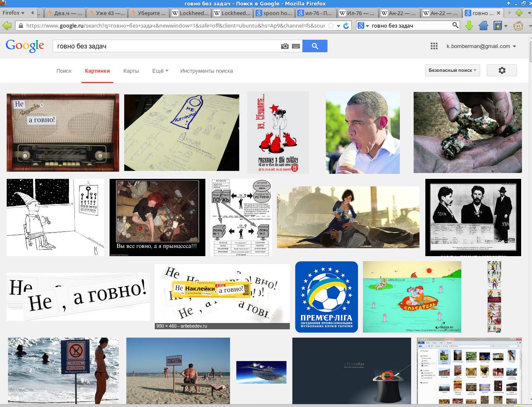
Task: Open the red cats poster image
Action: pyautogui.click(x=278, y=132)
